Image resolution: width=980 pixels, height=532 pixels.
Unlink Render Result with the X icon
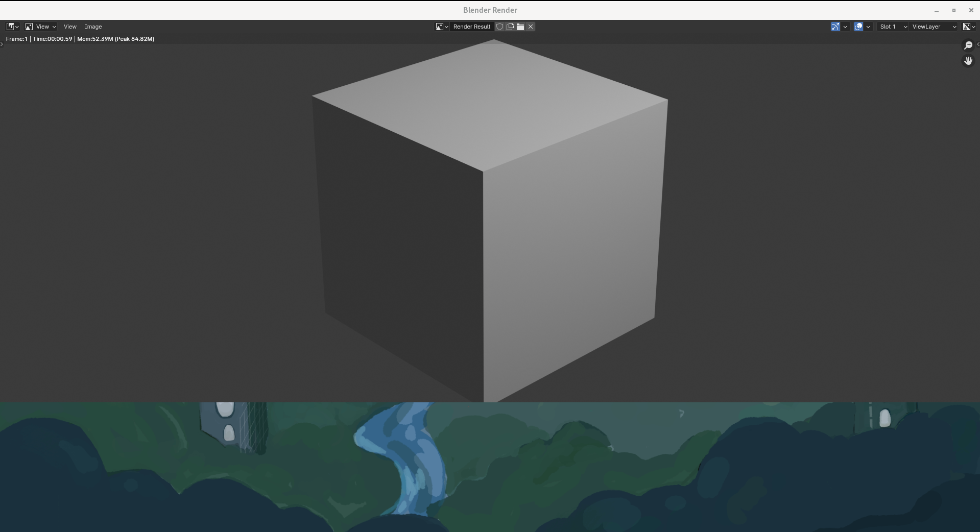tap(531, 27)
